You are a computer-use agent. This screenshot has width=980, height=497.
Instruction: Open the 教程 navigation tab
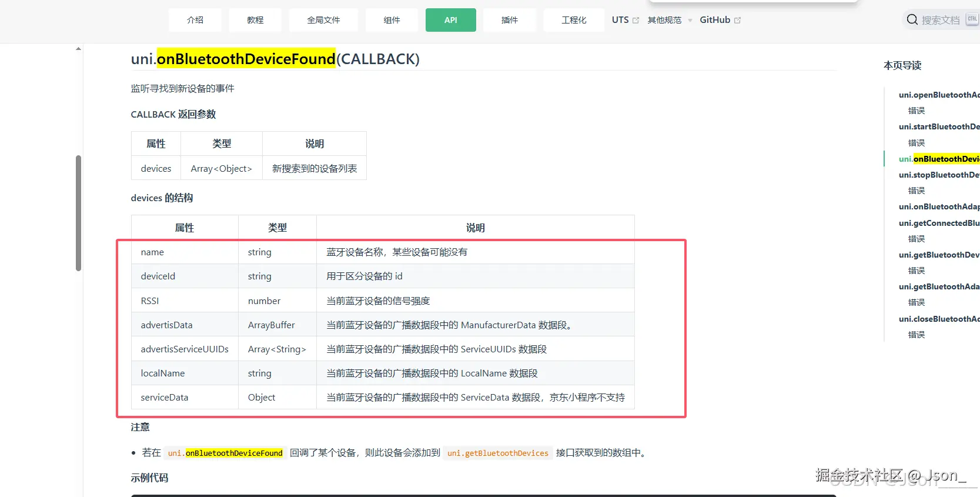255,20
